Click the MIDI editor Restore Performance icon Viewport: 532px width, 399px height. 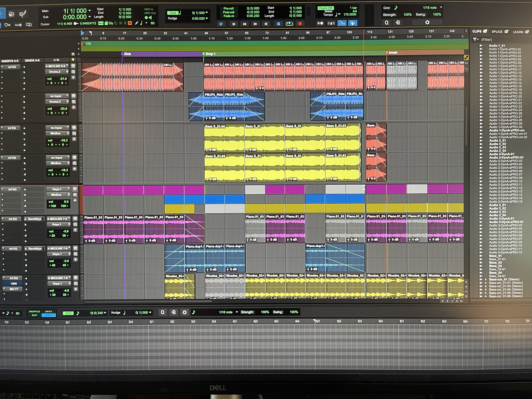pos(174,312)
